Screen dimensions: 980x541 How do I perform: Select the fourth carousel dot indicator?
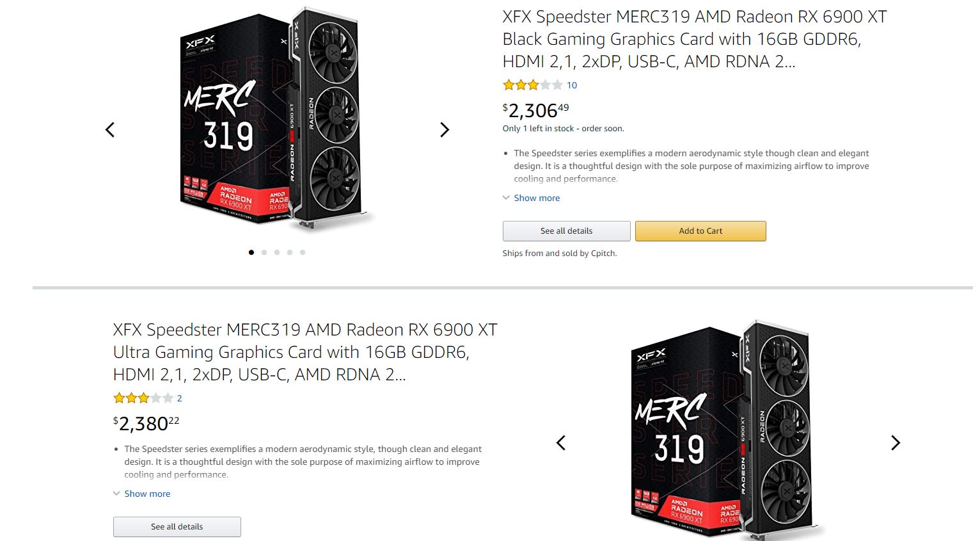click(x=290, y=252)
